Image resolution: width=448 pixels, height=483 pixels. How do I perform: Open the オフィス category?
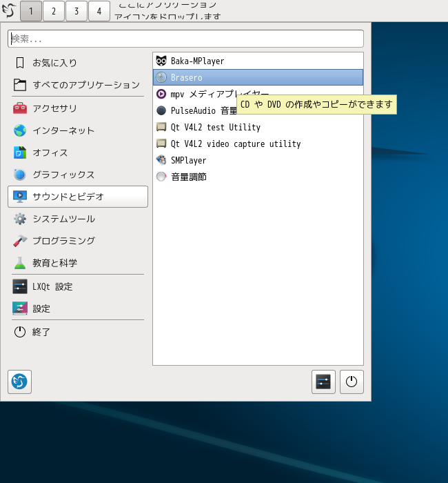[77, 152]
